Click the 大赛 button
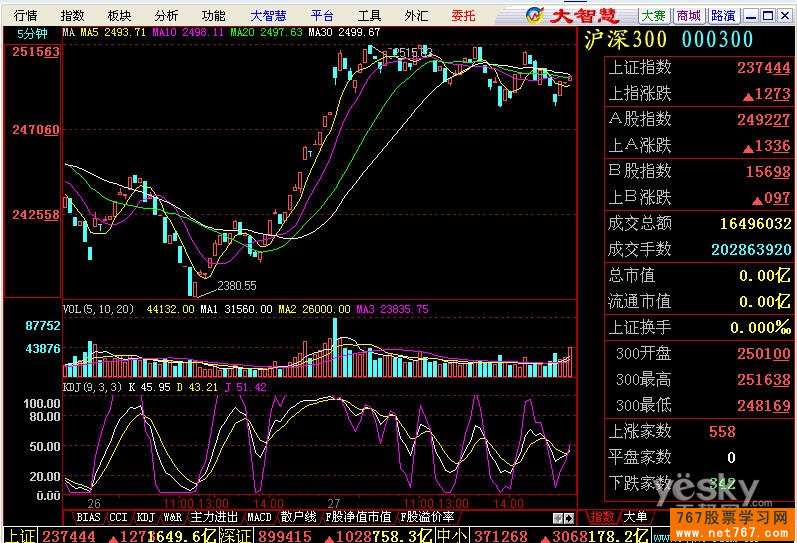797x543 pixels. click(x=654, y=16)
